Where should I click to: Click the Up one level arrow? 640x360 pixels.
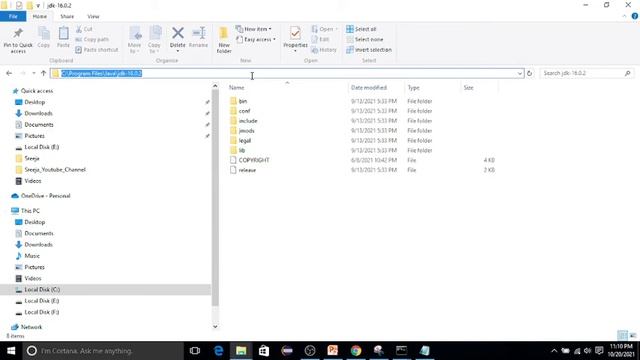point(43,73)
